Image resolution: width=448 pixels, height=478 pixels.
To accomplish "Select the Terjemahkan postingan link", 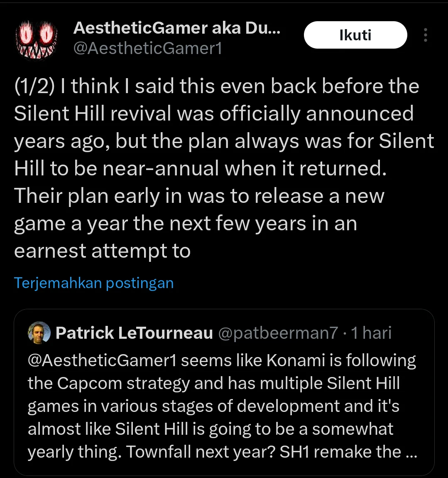I will coord(94,283).
